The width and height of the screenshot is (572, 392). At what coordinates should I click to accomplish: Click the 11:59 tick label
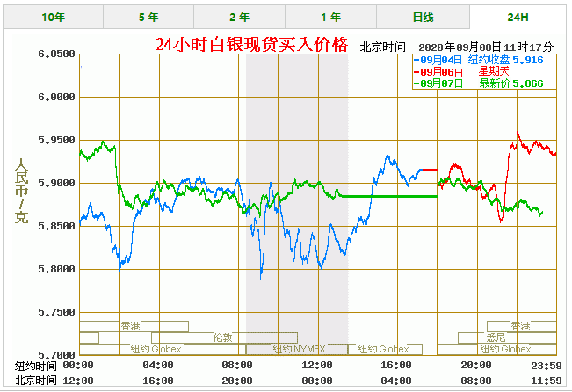(547, 381)
